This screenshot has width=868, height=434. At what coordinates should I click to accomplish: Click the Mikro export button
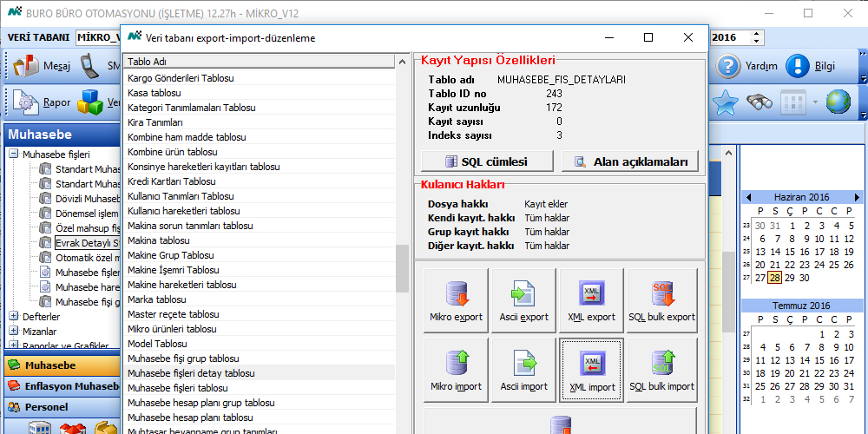click(457, 300)
